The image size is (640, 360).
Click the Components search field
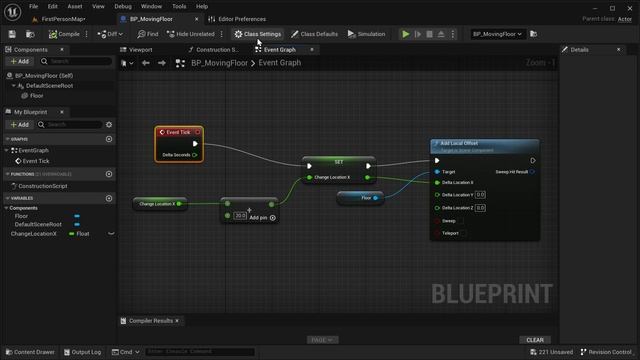pos(76,61)
